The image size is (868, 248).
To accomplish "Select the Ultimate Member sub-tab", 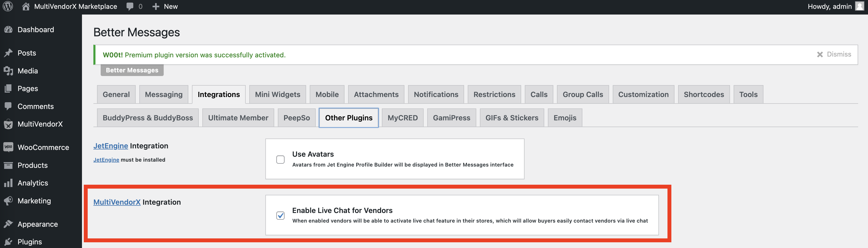I will pos(238,118).
